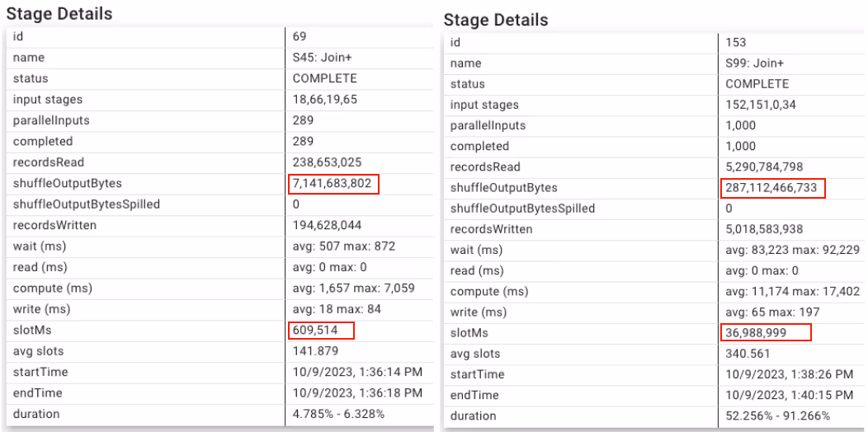The height and width of the screenshot is (432, 868).
Task: Click wait value 'avg: 83,223 max: 92,229'
Action: pos(793,250)
